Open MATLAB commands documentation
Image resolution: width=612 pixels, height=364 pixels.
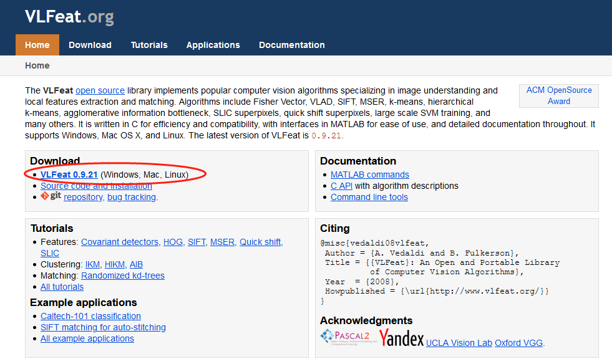(370, 175)
